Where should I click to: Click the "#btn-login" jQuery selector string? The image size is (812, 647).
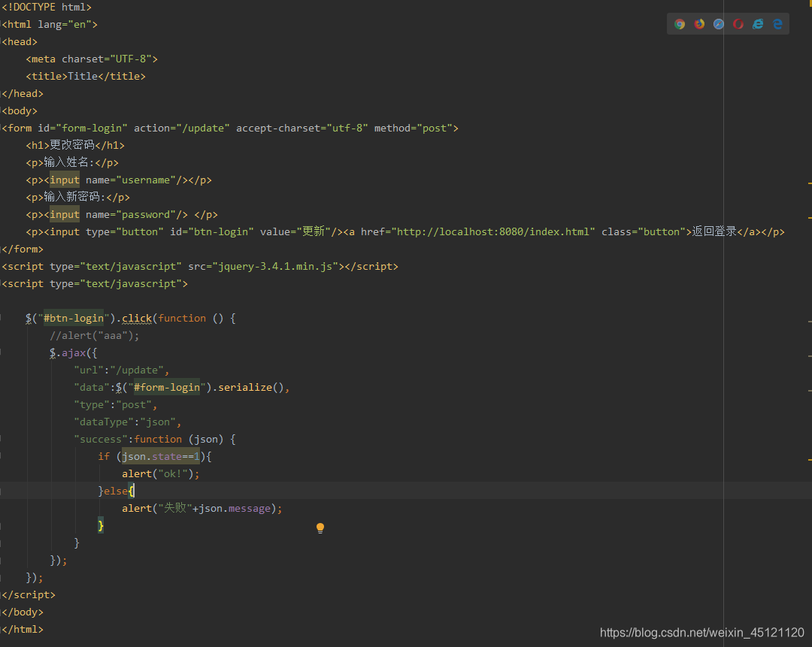click(74, 319)
